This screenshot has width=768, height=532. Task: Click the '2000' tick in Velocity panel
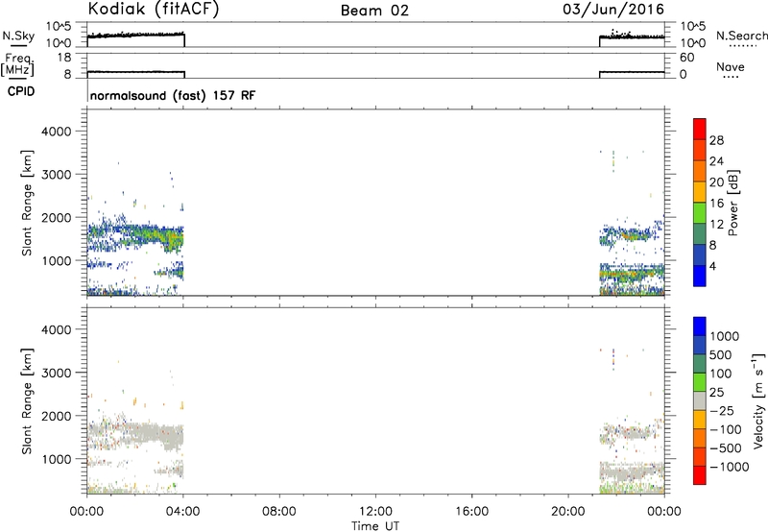(57, 416)
